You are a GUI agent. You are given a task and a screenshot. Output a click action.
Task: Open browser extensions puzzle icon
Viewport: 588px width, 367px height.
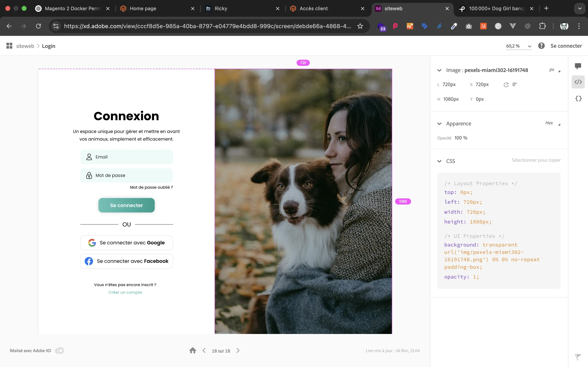[x=542, y=26]
